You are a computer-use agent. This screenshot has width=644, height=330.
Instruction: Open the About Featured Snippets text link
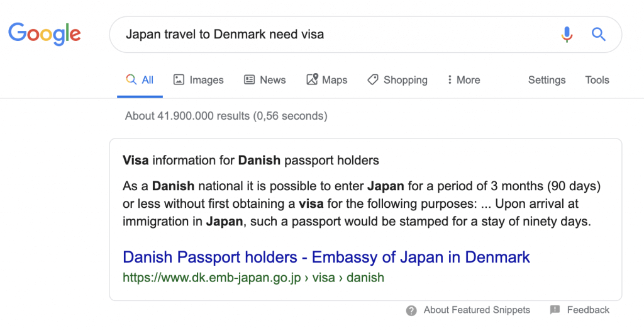(x=477, y=310)
